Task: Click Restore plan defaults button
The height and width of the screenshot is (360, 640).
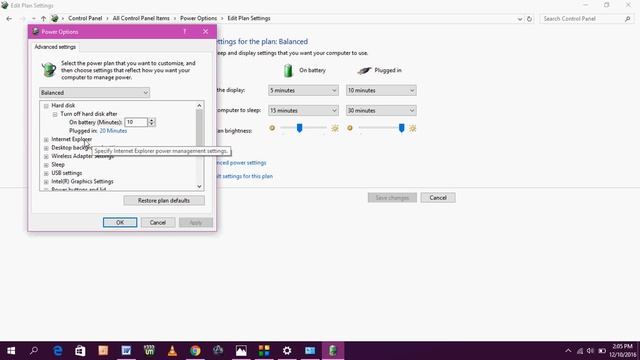Action: point(164,200)
